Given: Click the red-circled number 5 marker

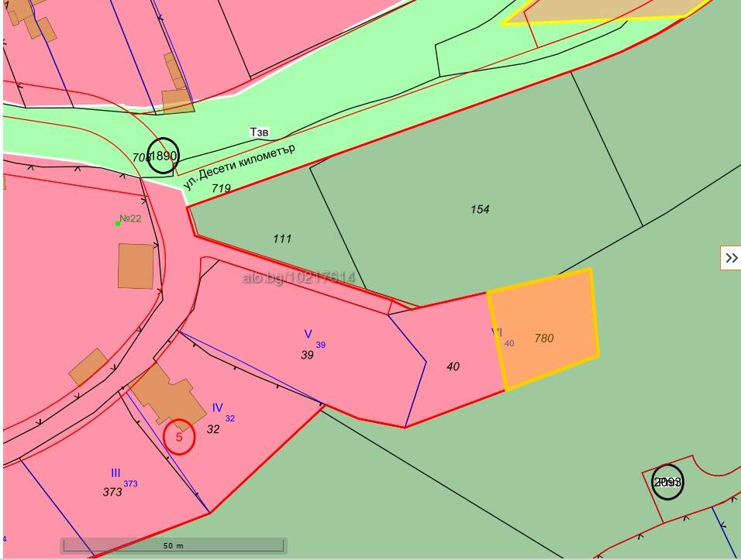Looking at the screenshot, I should (x=179, y=438).
